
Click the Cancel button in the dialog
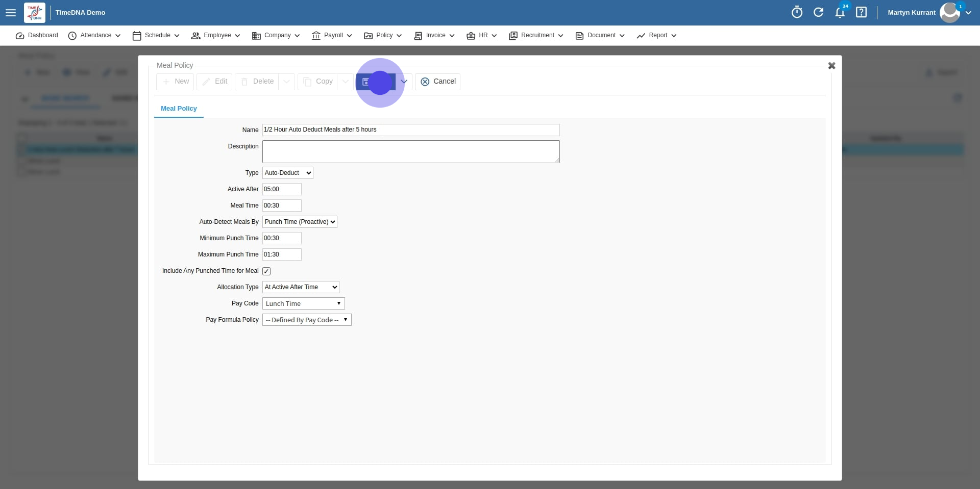437,82
